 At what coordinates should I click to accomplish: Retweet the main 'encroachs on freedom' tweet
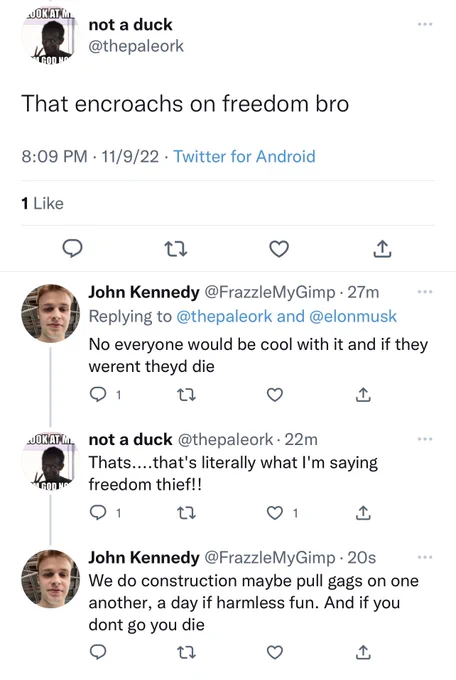coord(176,249)
